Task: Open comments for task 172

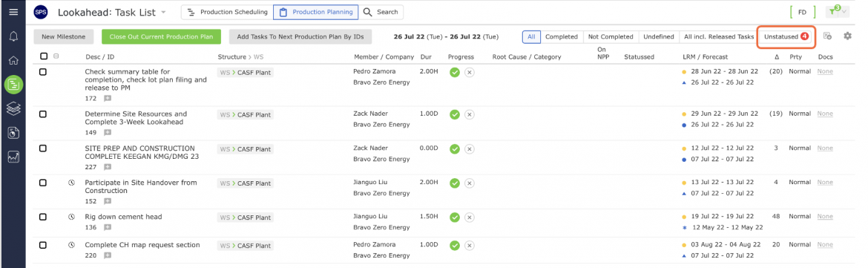Action: [108, 99]
